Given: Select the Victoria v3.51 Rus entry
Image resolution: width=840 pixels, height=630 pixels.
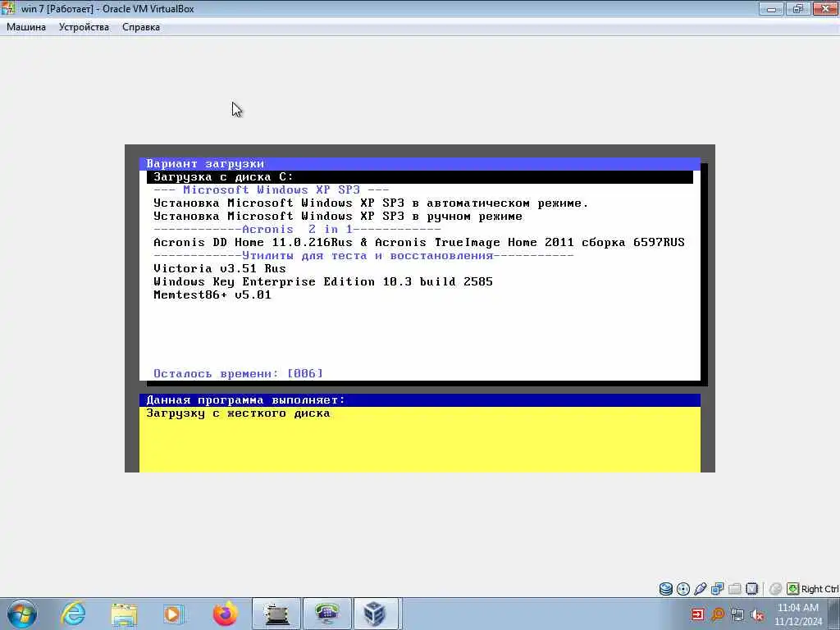Looking at the screenshot, I should [220, 268].
